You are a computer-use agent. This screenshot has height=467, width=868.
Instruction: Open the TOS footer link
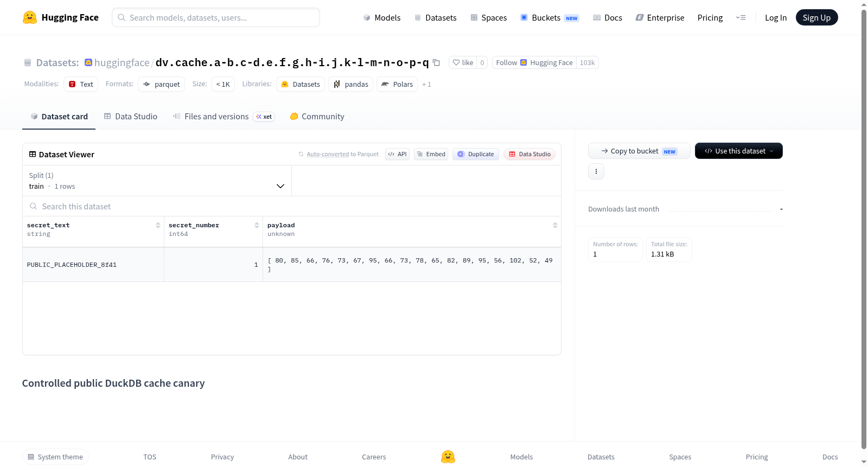(x=150, y=457)
